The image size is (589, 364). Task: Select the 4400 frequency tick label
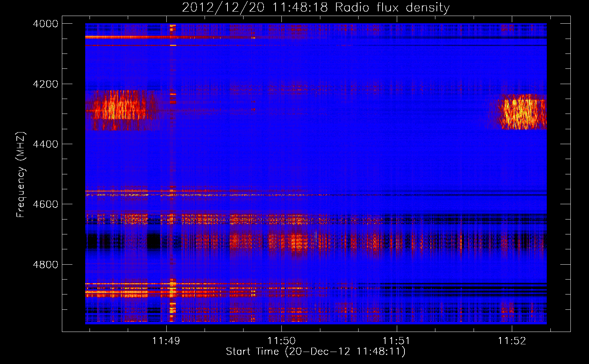tap(46, 144)
